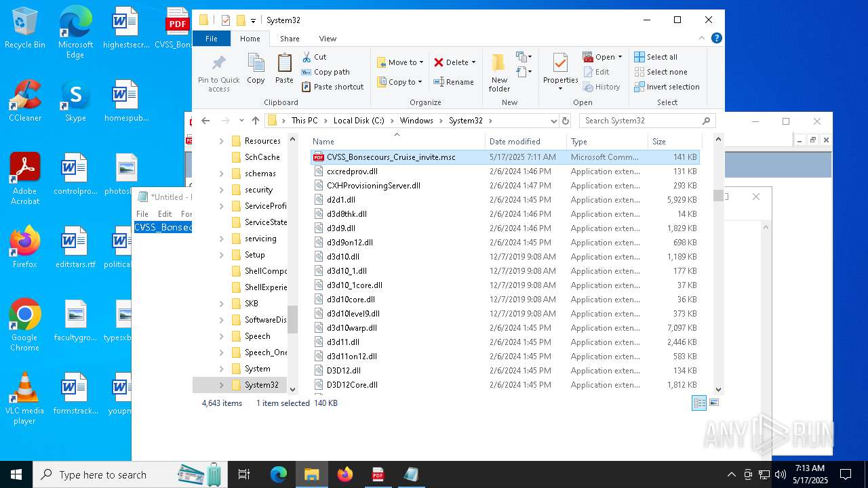Expand the address bar history dropdown

click(x=554, y=121)
